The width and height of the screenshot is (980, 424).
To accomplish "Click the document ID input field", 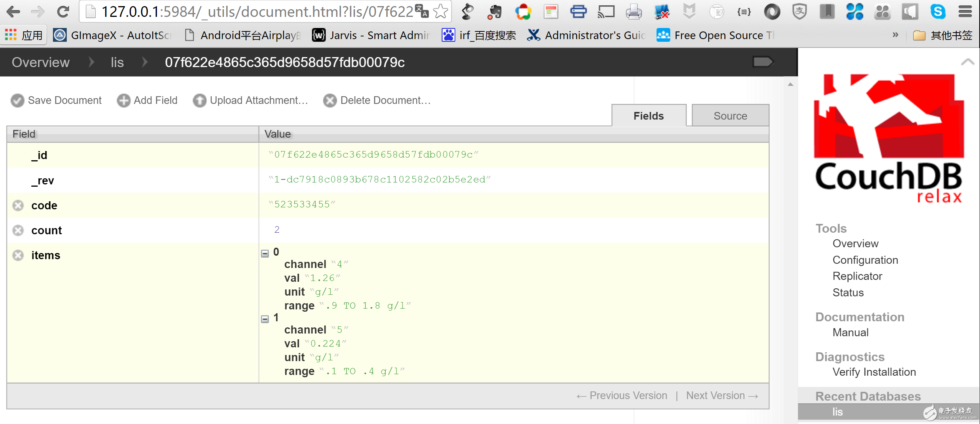I will click(373, 154).
